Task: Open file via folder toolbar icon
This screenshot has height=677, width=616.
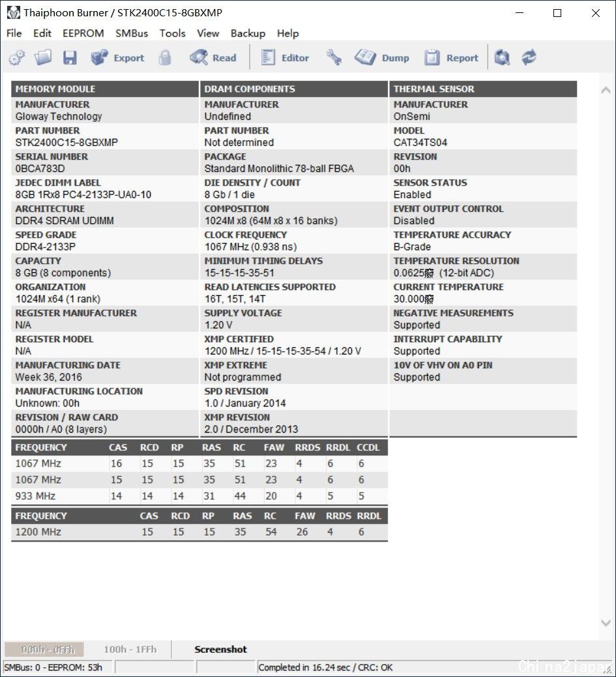Action: click(x=43, y=57)
